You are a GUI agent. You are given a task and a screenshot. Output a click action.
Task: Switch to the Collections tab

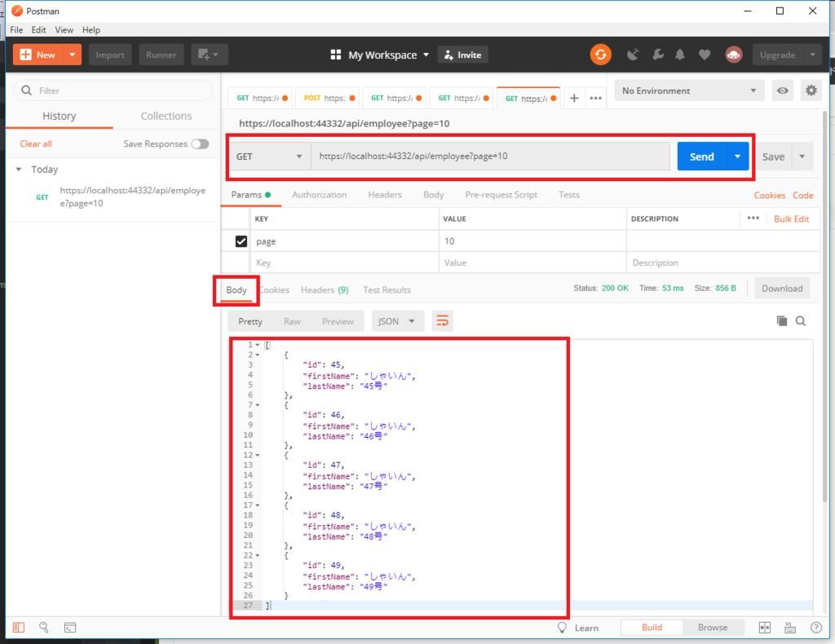(166, 116)
